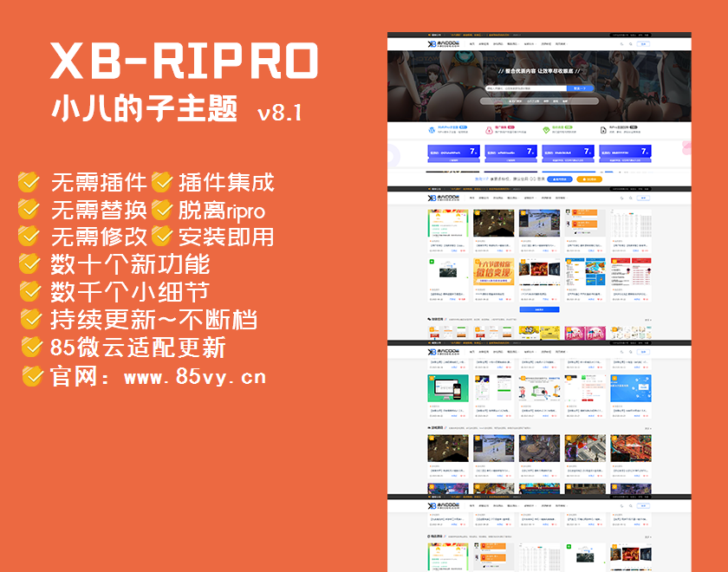Click the blue login button in the navbar
This screenshot has width=728, height=572.
tap(642, 43)
